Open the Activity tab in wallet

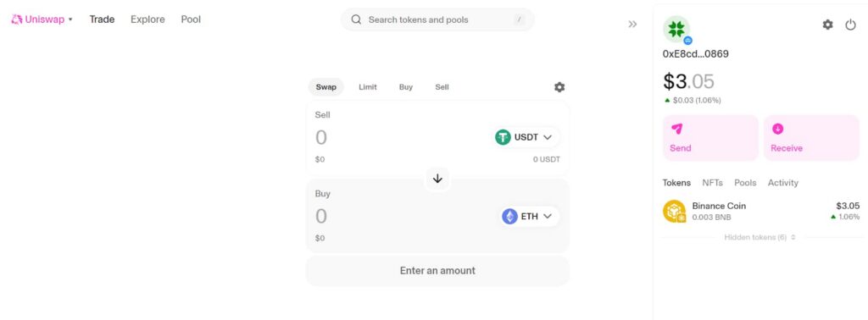click(x=782, y=182)
